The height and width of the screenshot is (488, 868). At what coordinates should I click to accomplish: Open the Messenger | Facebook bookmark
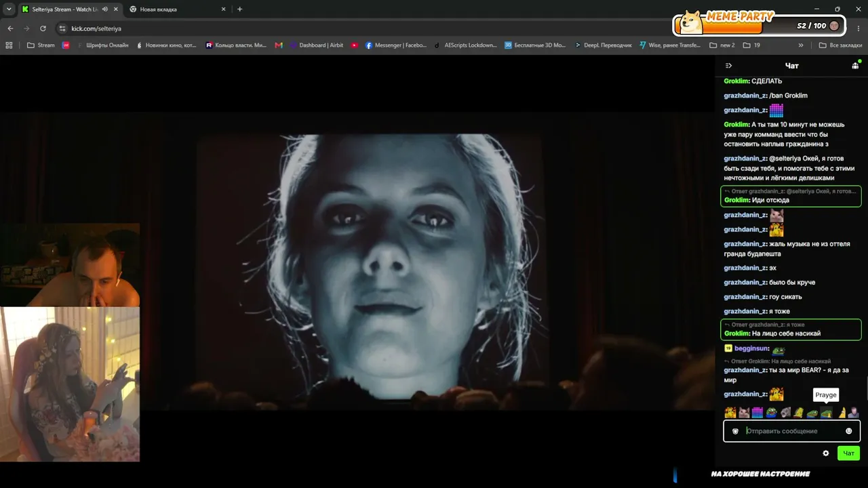pyautogui.click(x=396, y=45)
